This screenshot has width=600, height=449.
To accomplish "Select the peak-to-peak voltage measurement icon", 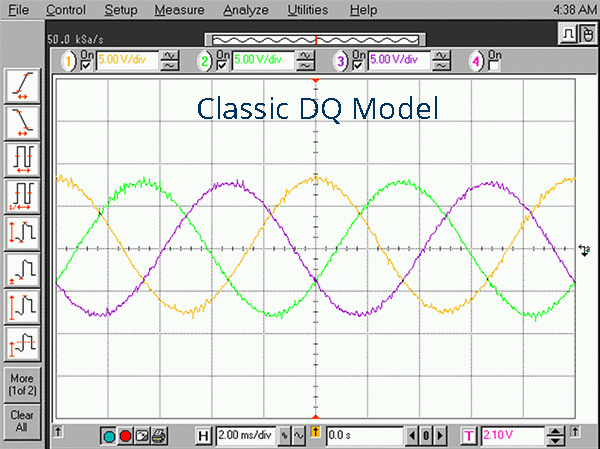I will coord(22,233).
